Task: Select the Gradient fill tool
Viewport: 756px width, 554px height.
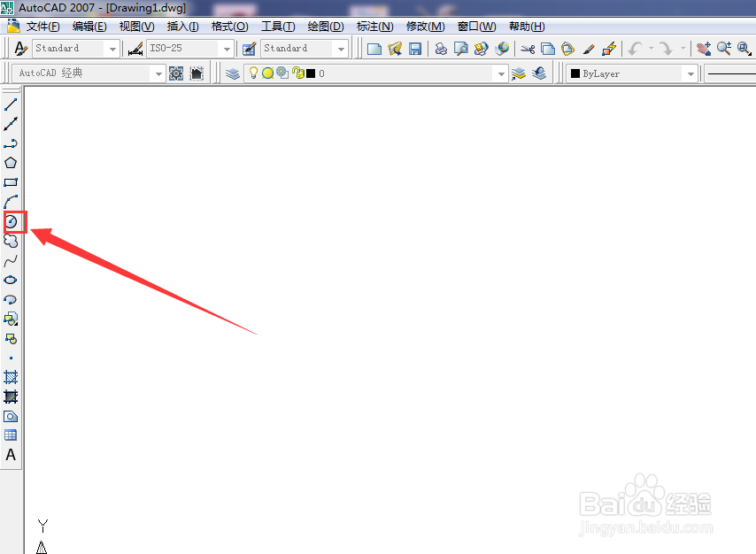Action: coord(11,396)
